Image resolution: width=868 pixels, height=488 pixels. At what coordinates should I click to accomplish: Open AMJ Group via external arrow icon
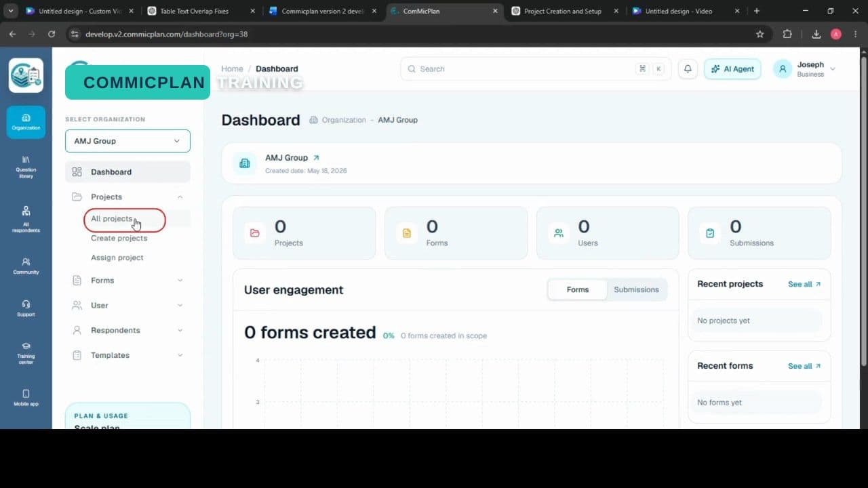click(316, 158)
